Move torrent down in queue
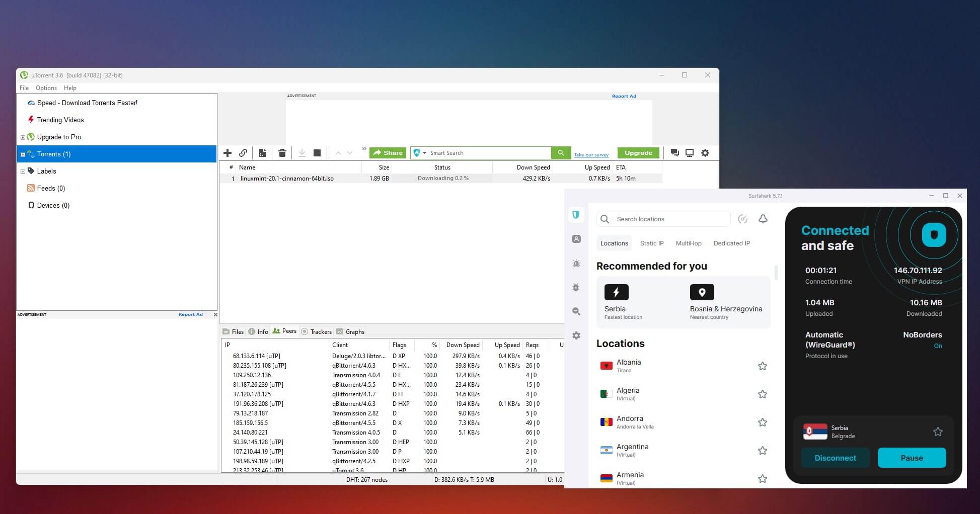Viewport: 980px width, 514px height. [350, 153]
